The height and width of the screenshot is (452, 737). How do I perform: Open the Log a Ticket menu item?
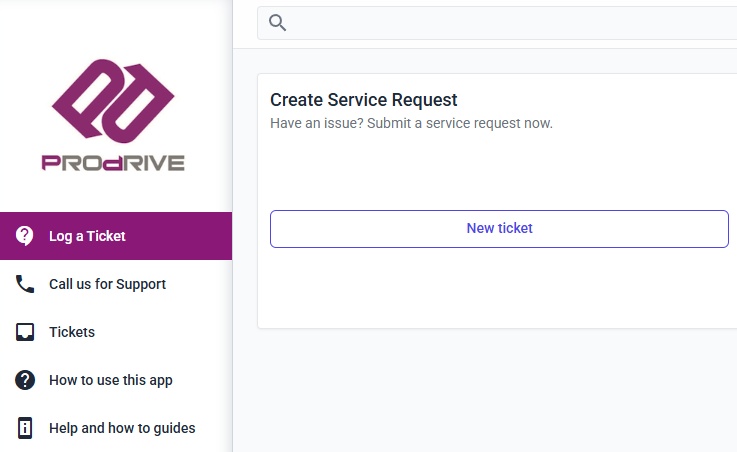point(87,236)
